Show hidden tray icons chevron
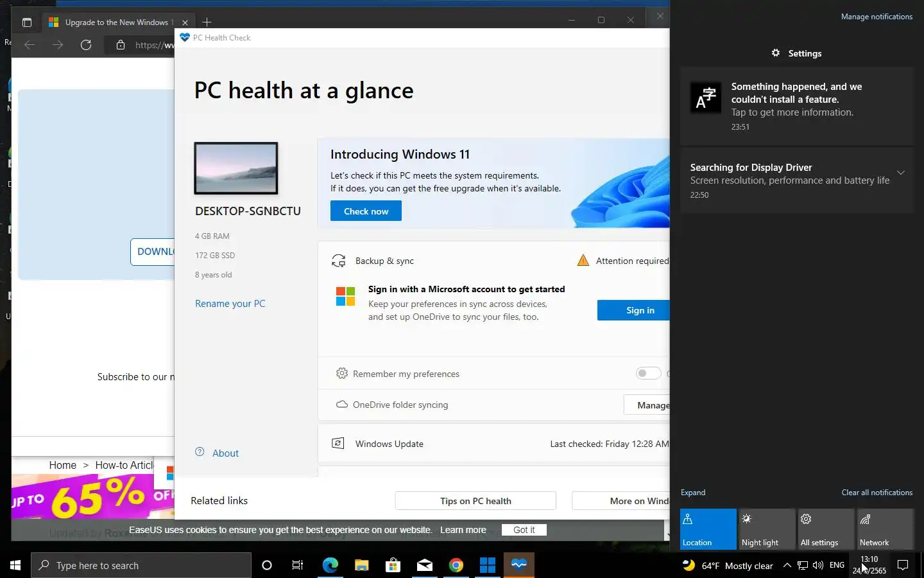924x578 pixels. (x=787, y=565)
